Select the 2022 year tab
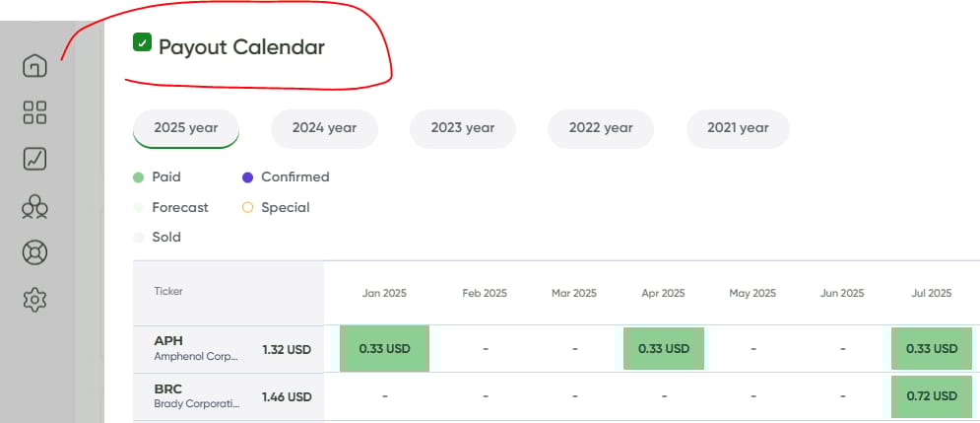 pos(601,128)
